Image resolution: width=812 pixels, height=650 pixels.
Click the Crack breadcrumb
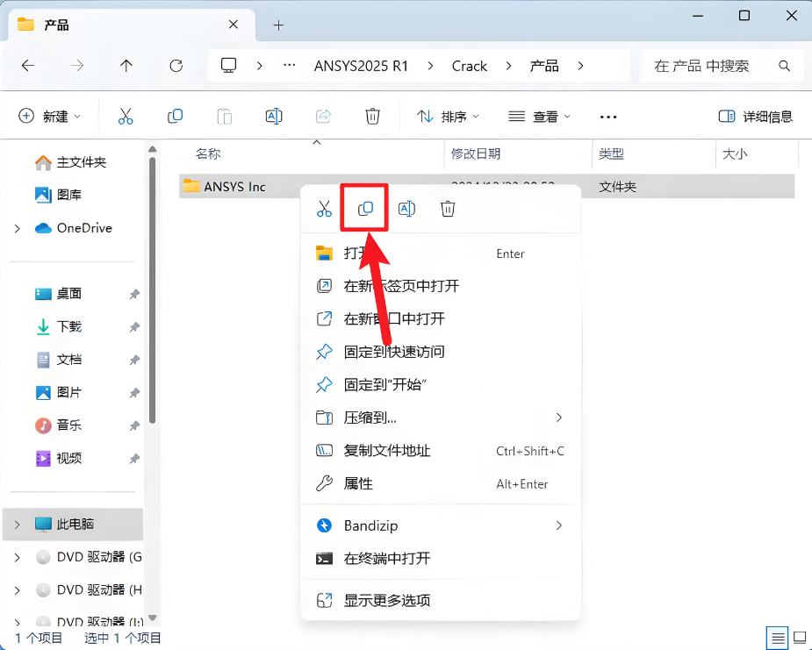(x=469, y=66)
